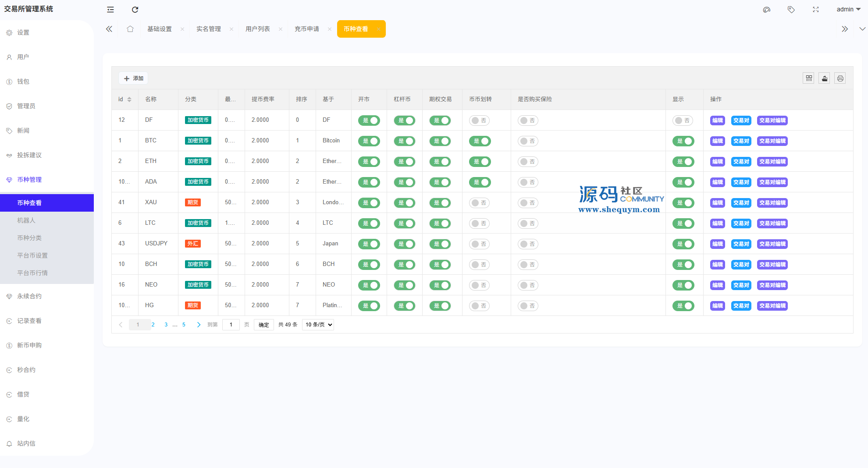
Task: Click 交易对编辑 for XAU row
Action: (x=772, y=203)
